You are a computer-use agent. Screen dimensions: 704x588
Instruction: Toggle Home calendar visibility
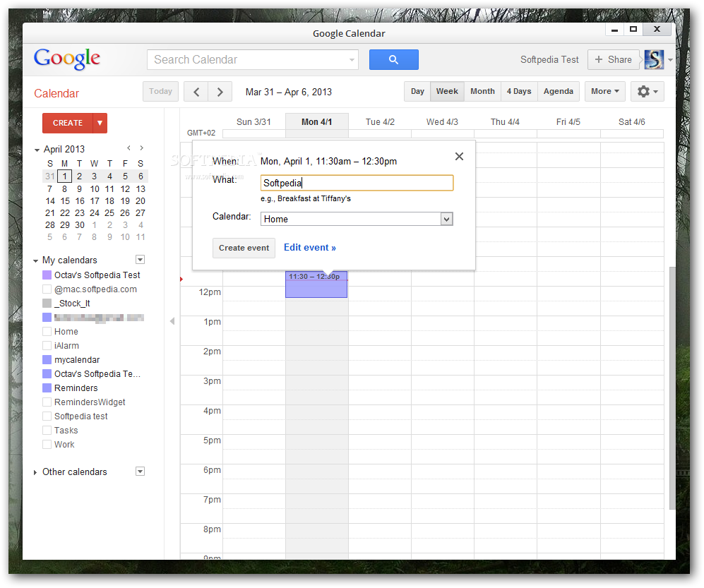point(47,331)
